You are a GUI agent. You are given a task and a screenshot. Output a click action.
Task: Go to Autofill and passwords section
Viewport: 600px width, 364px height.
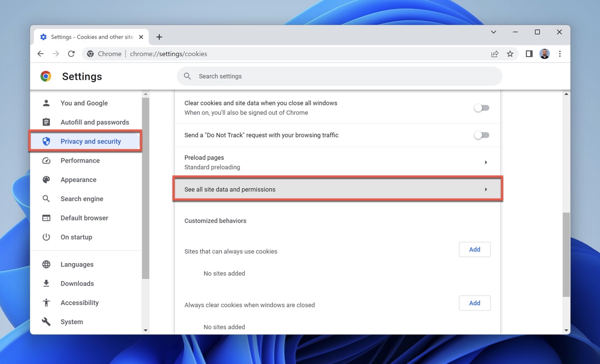pyautogui.click(x=94, y=122)
